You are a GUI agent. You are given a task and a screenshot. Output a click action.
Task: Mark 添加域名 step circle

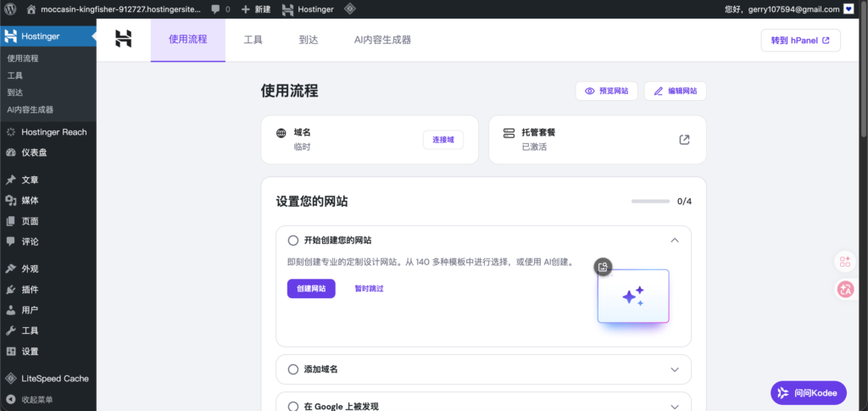(x=292, y=369)
